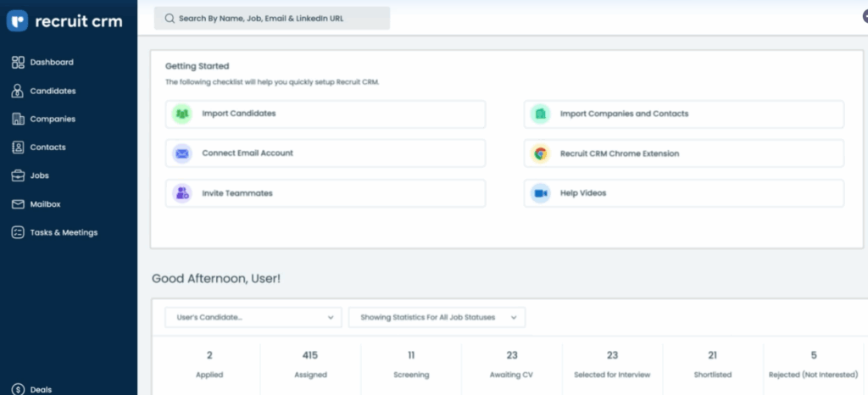Click the Getting Started heading
Screen dimensions: 868x395
tap(197, 66)
